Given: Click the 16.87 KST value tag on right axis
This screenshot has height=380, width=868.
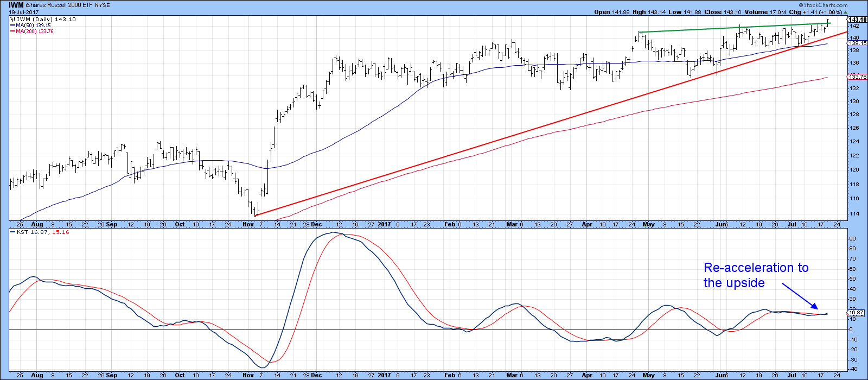Looking at the screenshot, I should 856,313.
